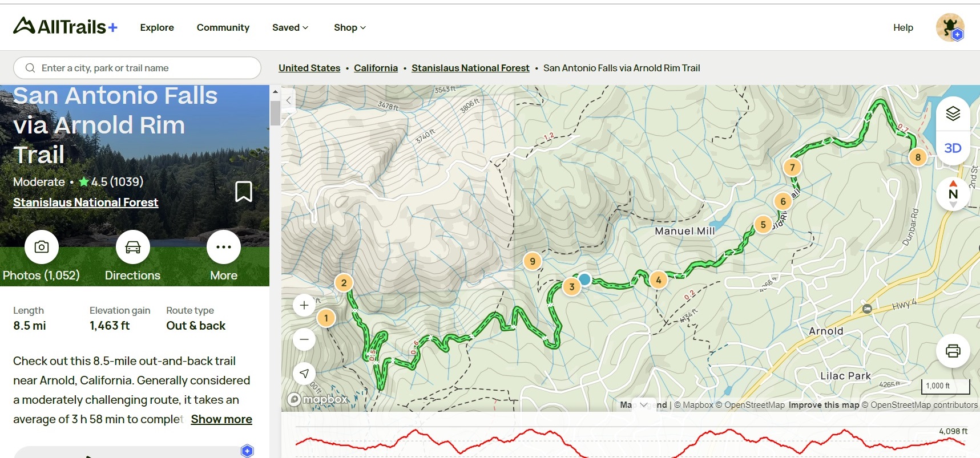Image resolution: width=980 pixels, height=458 pixels.
Task: Click Improve this map link
Action: click(x=824, y=405)
